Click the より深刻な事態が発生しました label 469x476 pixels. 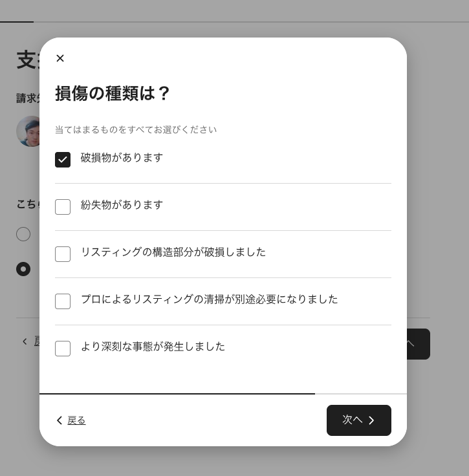[153, 347]
